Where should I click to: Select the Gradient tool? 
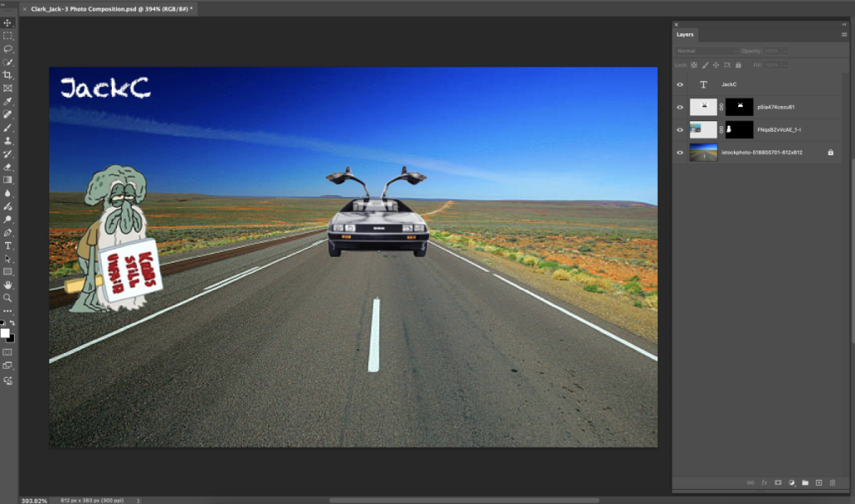coord(8,180)
